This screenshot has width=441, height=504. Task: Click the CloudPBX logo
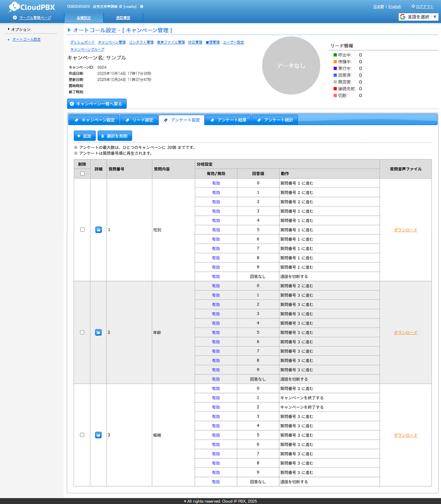click(32, 7)
